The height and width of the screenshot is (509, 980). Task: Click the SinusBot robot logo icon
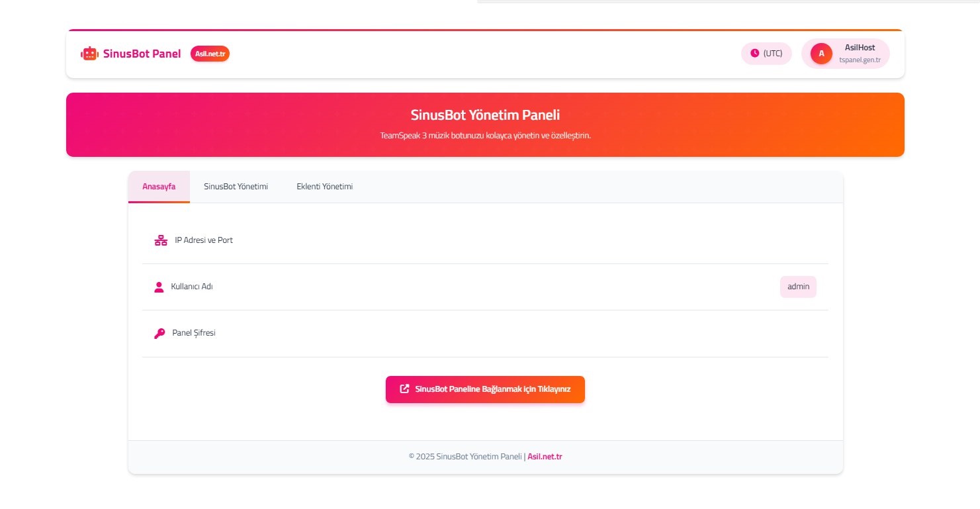89,54
